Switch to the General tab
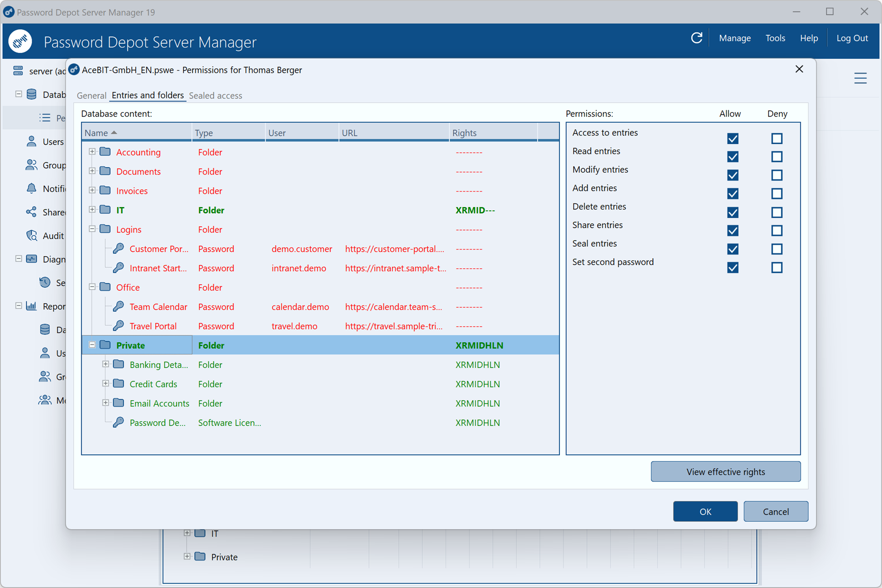The height and width of the screenshot is (588, 882). click(91, 96)
